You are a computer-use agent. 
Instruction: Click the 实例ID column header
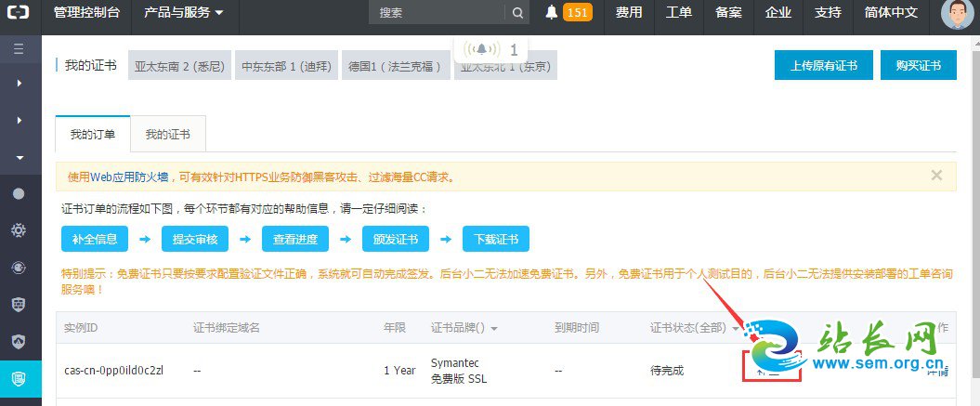point(81,328)
